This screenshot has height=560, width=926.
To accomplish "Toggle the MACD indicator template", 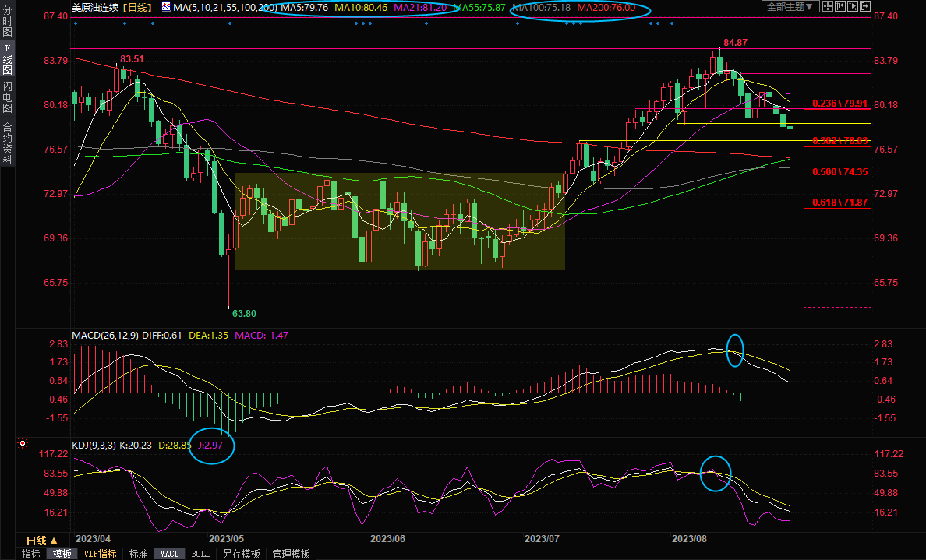I will tap(169, 554).
